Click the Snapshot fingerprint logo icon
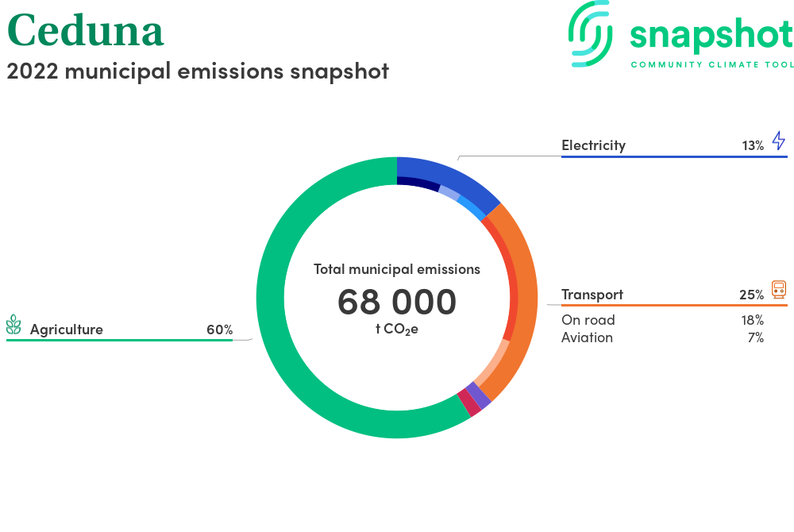Screen dimensions: 794x532 (x=592, y=33)
